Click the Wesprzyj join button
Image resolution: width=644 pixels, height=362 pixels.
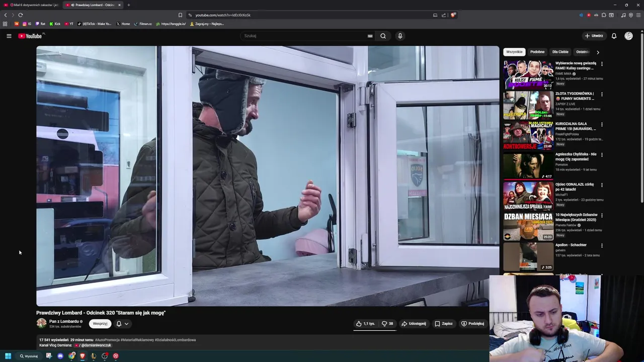(x=100, y=324)
